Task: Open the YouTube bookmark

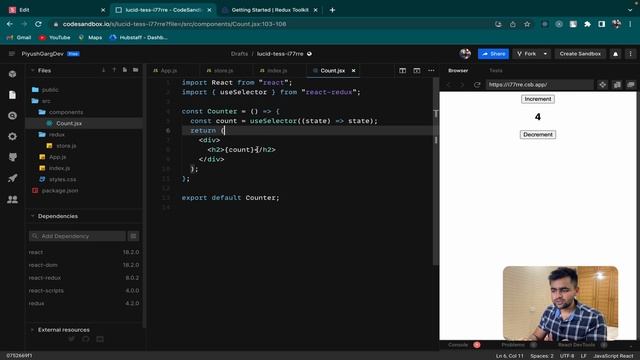Action: [55, 38]
